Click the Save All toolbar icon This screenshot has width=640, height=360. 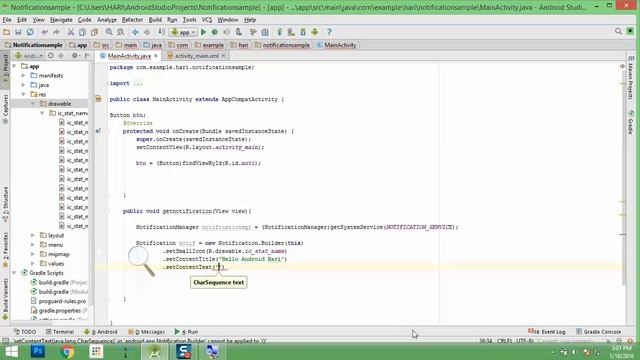[18, 32]
